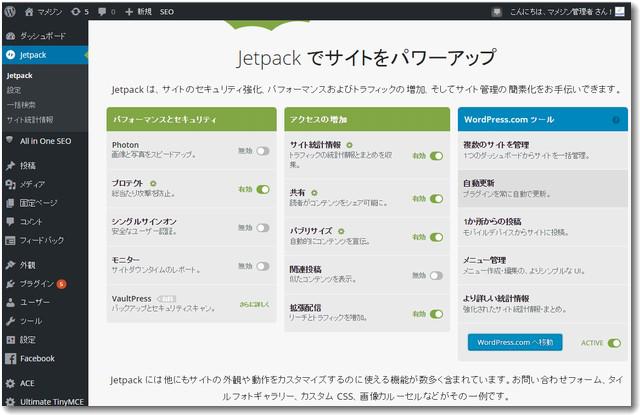Toggle the サイト統計情報 switch in アクセスの増加
The width and height of the screenshot is (640, 415).
click(x=436, y=156)
